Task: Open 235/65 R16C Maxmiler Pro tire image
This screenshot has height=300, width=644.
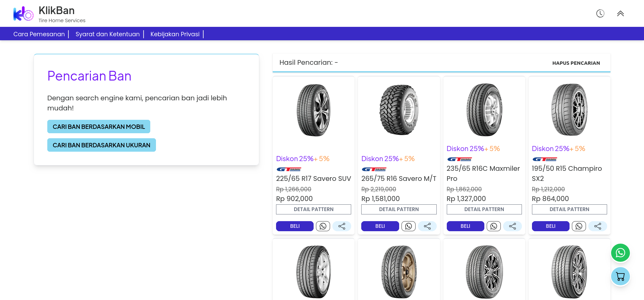Action: [484, 110]
